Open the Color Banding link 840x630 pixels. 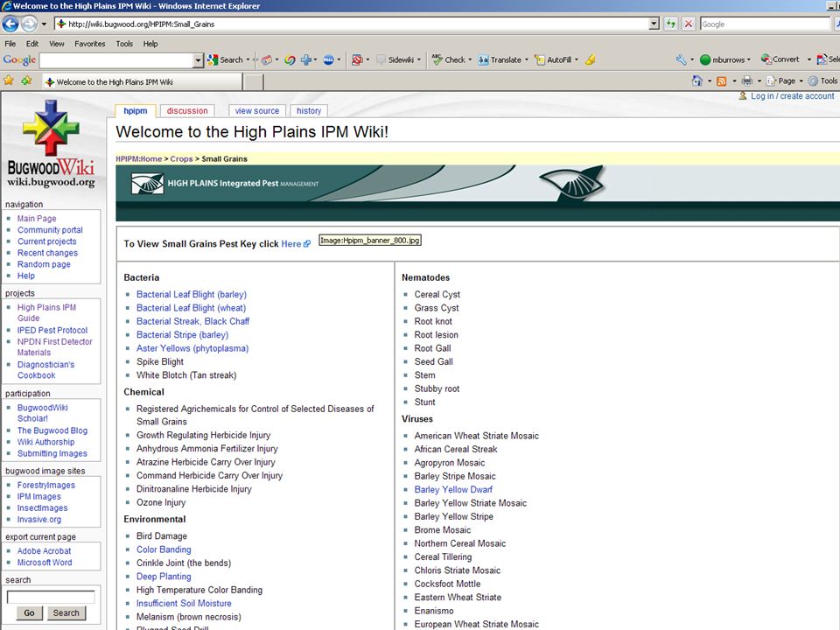tap(164, 549)
